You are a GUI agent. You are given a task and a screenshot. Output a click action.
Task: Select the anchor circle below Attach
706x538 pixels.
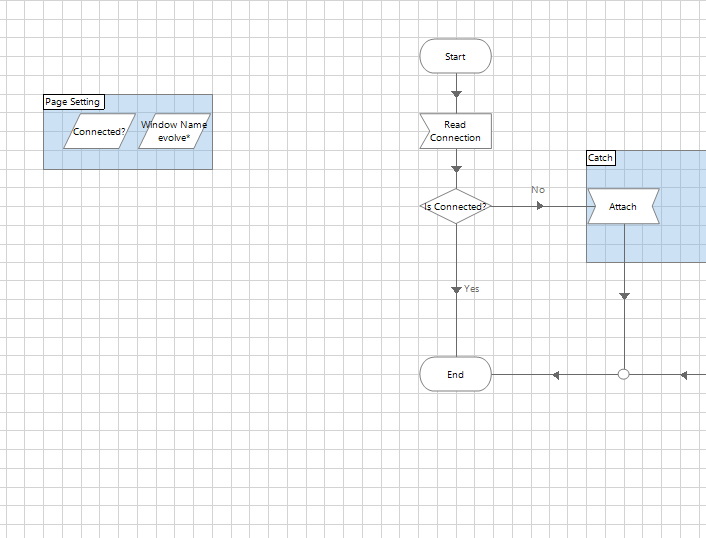(624, 374)
